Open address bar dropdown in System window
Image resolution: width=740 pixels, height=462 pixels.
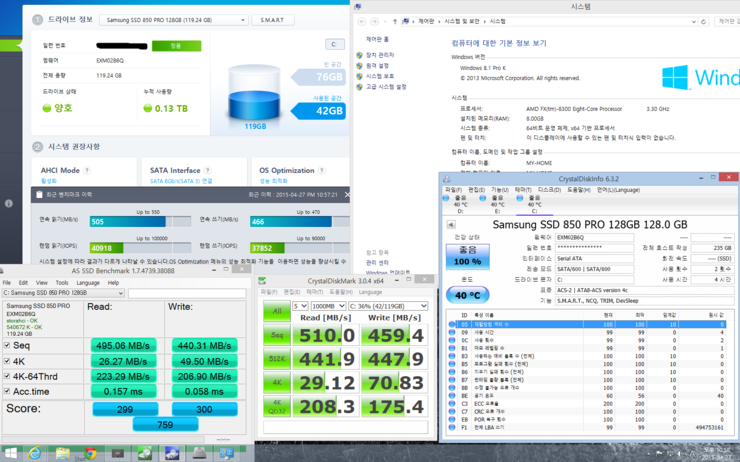(x=693, y=21)
